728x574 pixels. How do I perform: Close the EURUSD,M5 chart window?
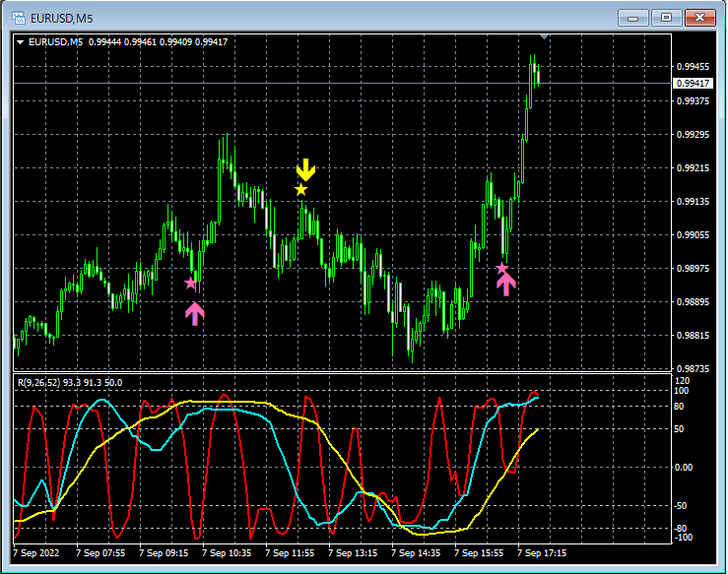click(700, 18)
